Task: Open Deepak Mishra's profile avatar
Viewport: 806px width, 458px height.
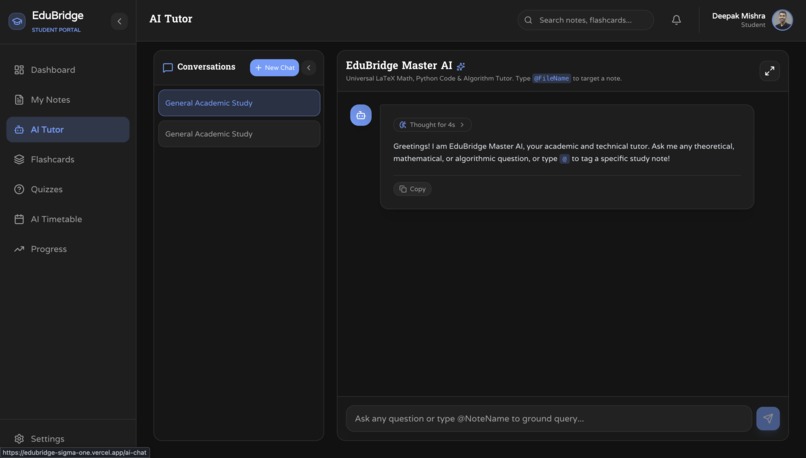Action: 782,20
